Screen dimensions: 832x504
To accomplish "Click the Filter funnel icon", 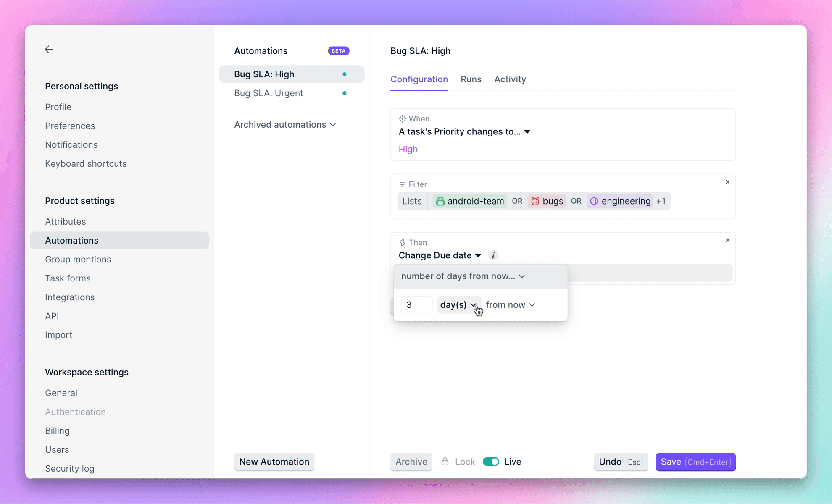I will click(402, 184).
